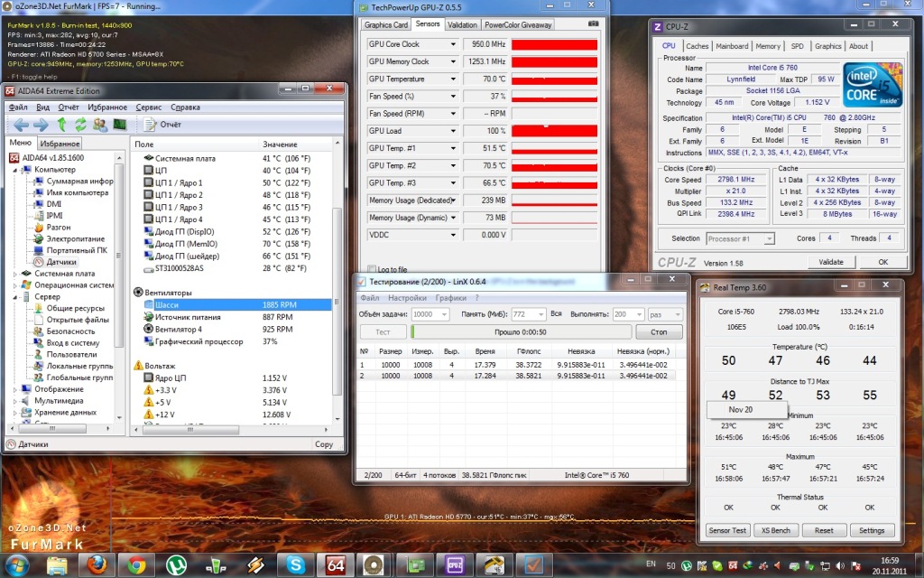Click the Windows Start button
Screen dimensions: 924x578
pyautogui.click(x=17, y=565)
